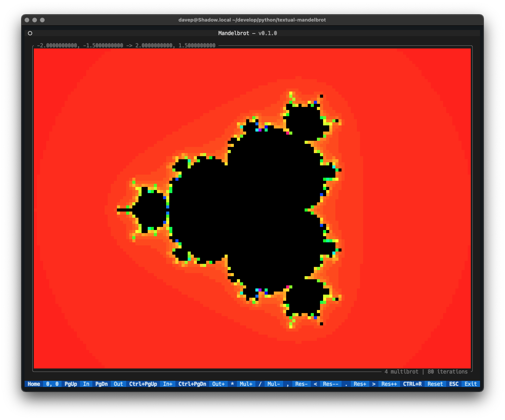This screenshot has height=420, width=505.
Task: Click the Home key binding to reset position
Action: [33, 384]
